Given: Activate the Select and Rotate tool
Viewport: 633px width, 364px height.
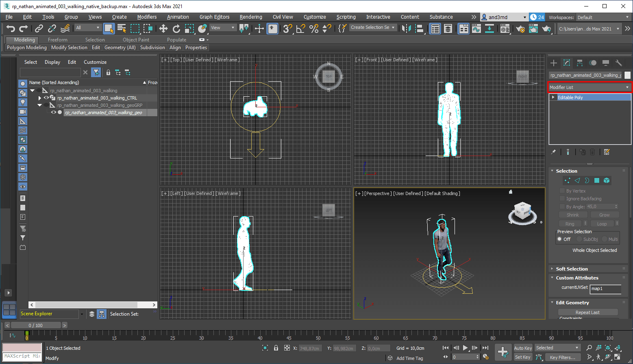Looking at the screenshot, I should click(176, 28).
